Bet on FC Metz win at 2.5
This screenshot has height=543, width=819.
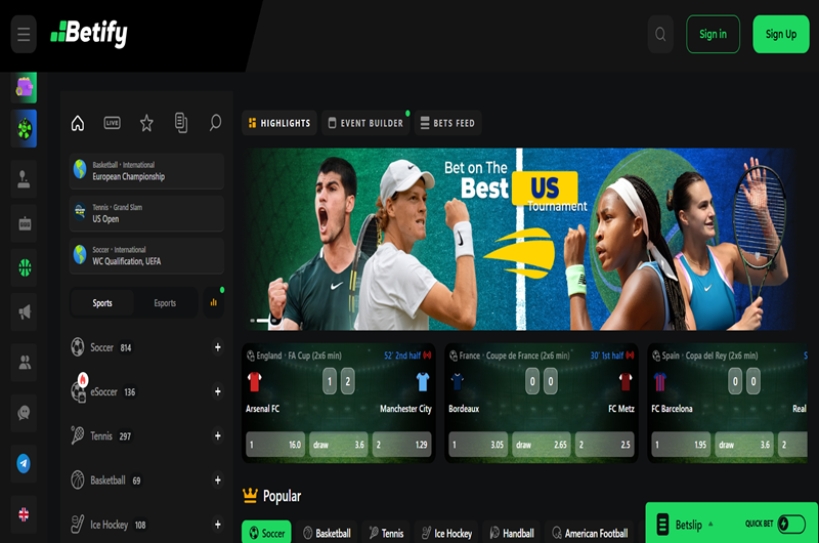pos(605,444)
